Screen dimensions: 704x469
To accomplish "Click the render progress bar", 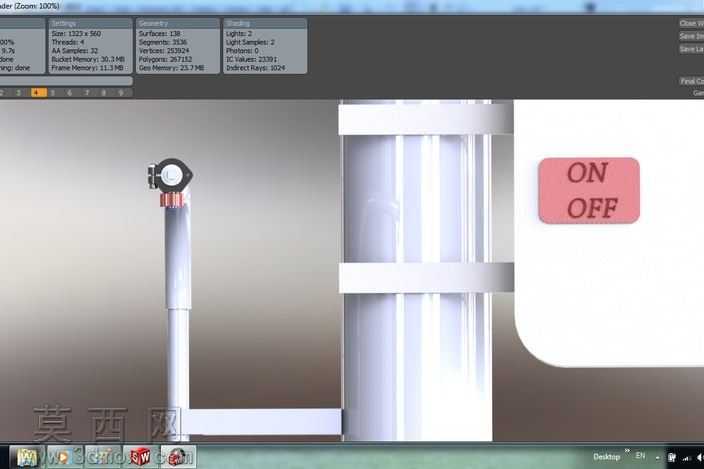I will [66, 81].
